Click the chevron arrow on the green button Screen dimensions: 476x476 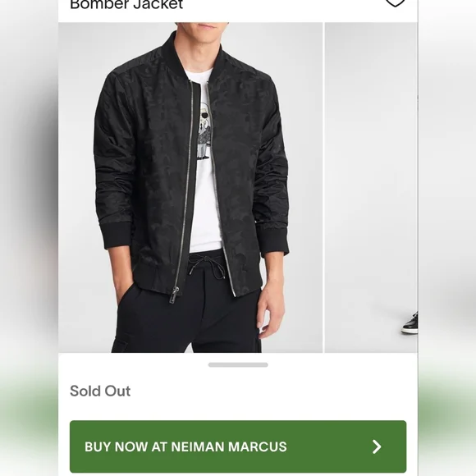tap(377, 446)
